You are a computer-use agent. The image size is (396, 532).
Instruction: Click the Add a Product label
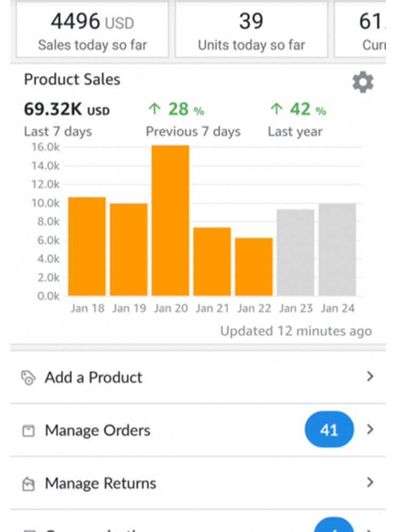(93, 377)
